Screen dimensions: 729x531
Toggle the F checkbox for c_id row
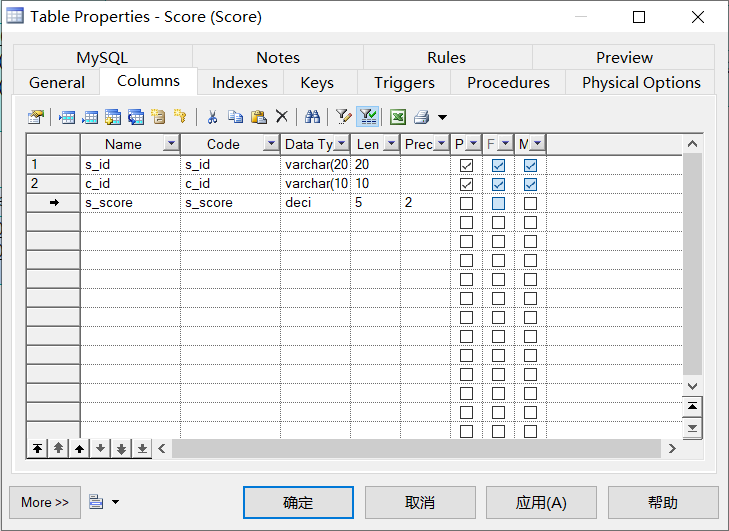pos(498,184)
